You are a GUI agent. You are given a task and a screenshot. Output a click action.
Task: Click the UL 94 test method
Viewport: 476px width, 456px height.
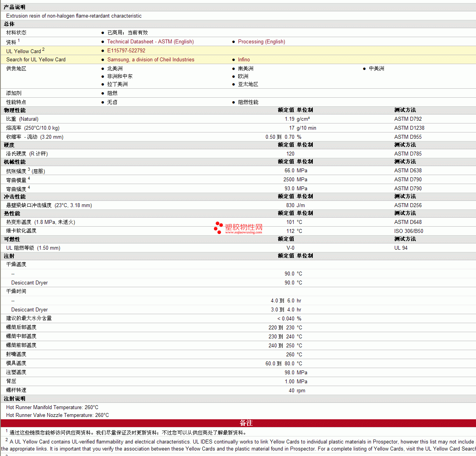[401, 248]
